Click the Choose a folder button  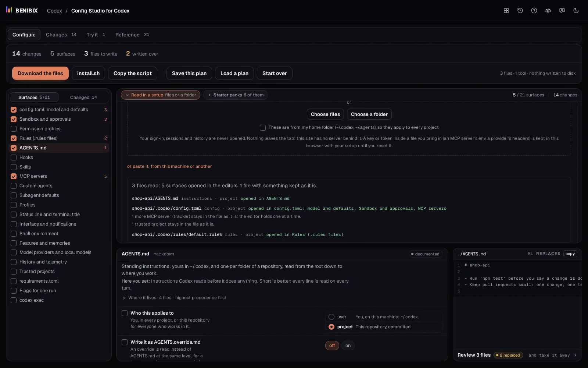pos(369,114)
